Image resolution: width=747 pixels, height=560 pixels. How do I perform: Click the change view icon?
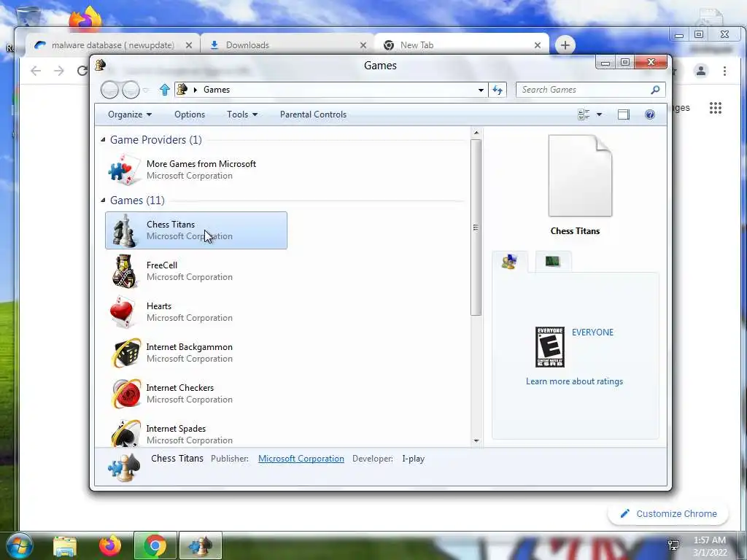584,114
